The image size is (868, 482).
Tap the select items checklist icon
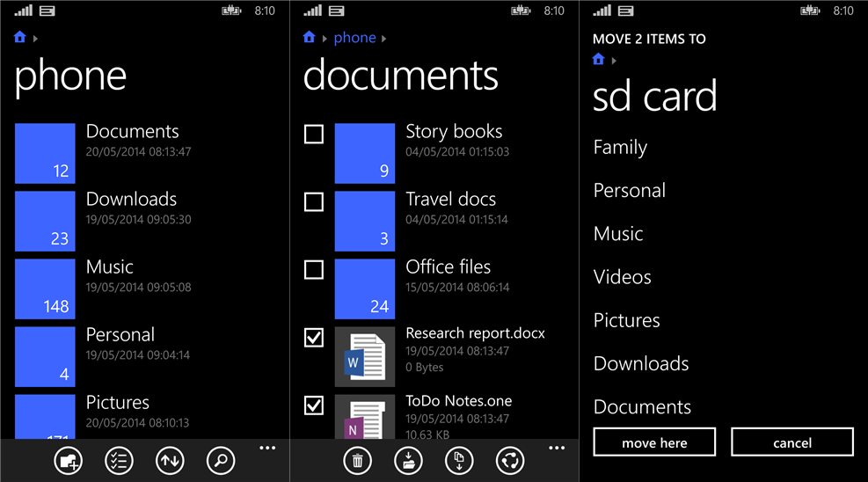(119, 460)
